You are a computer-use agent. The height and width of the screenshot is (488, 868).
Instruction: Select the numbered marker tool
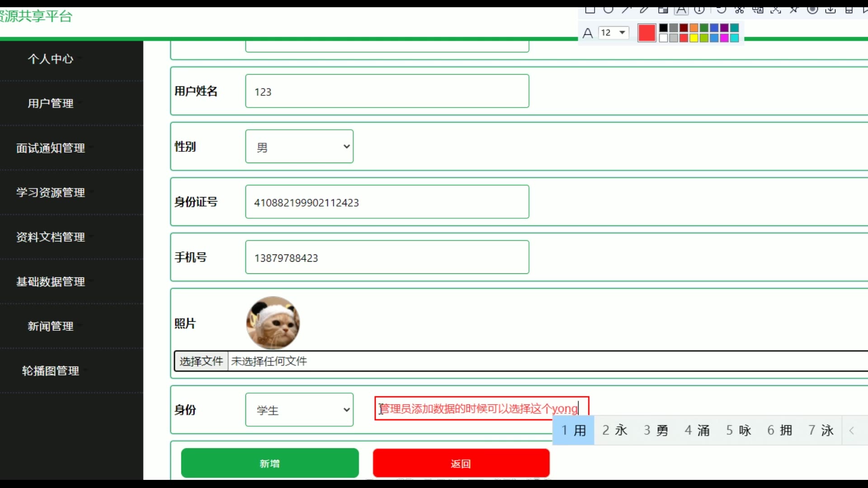pyautogui.click(x=699, y=10)
